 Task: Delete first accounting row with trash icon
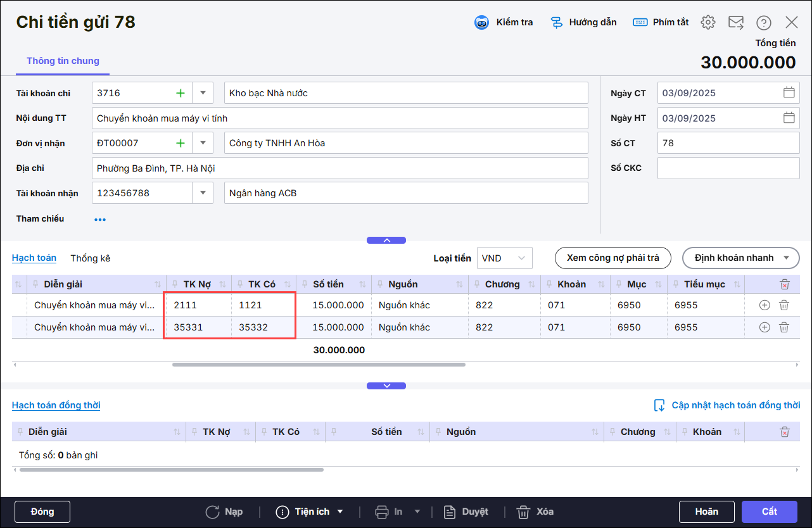coord(783,305)
